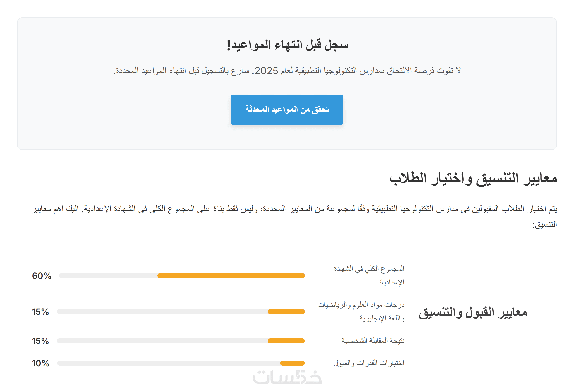Click the orange bar for the personal interview result

tap(286, 341)
